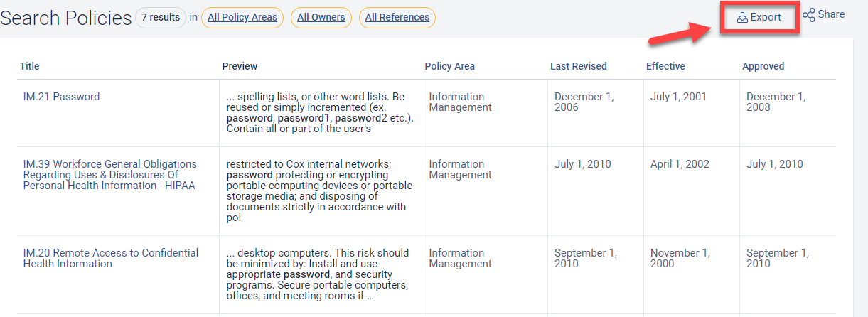Click the Export button label
868x317 pixels.
766,18
